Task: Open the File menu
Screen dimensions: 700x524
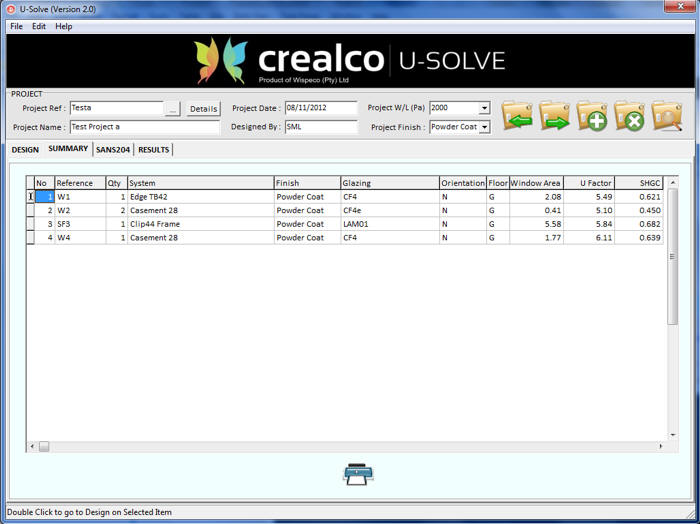Action: [x=16, y=26]
